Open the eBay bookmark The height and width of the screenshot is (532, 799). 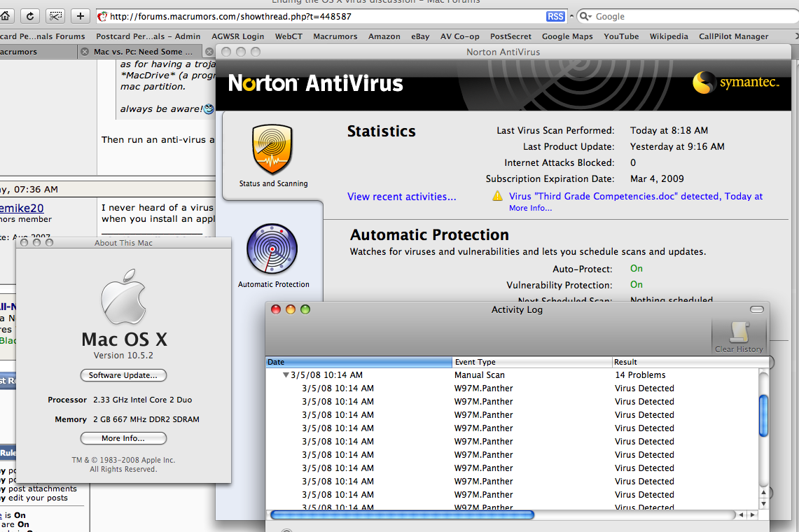420,36
